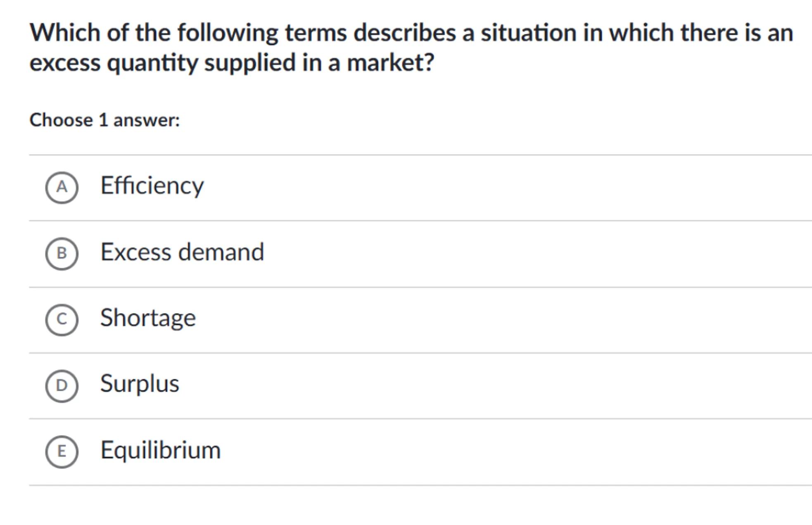
Task: Choose radio button B for Excess demand
Action: tap(62, 254)
